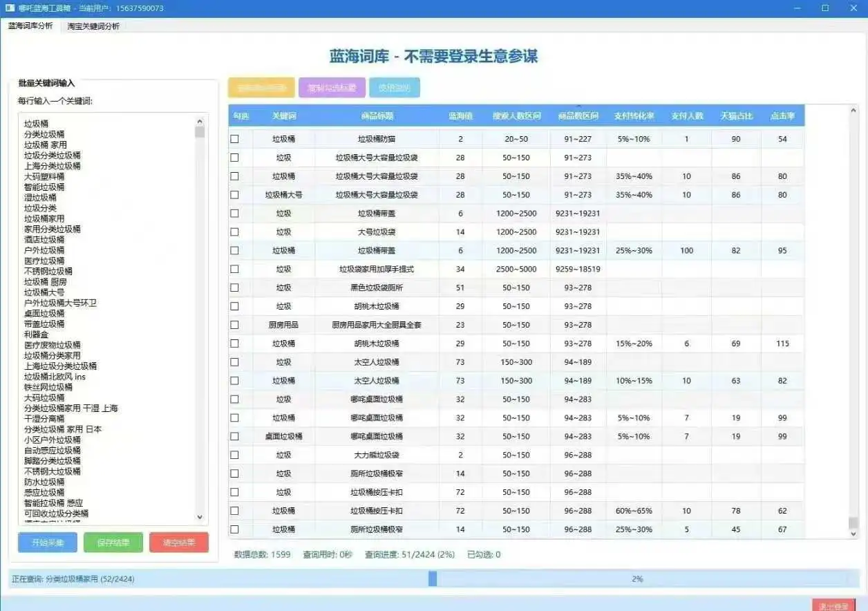Maximize the application window

pyautogui.click(x=825, y=8)
